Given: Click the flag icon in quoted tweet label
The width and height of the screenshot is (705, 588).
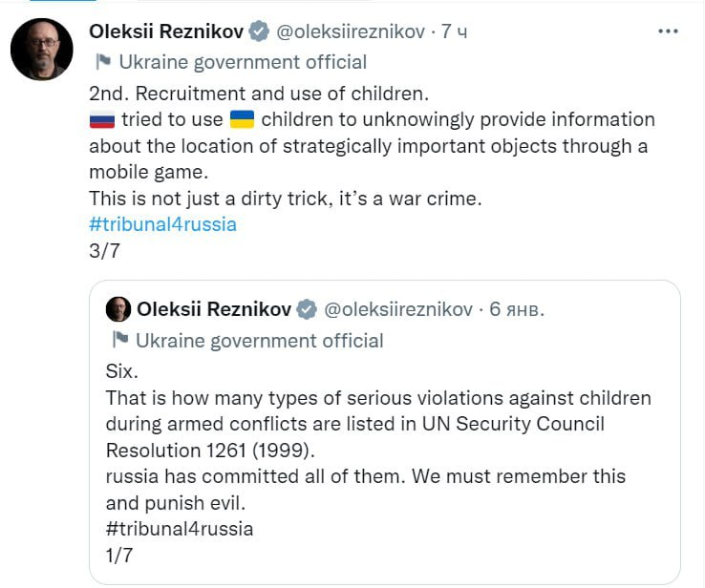Looking at the screenshot, I should [120, 340].
